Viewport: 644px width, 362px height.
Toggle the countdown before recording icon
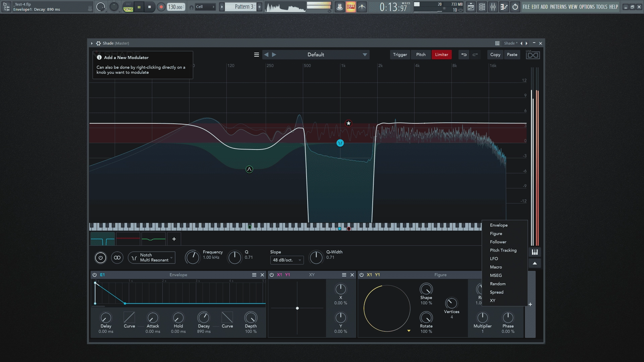point(362,7)
